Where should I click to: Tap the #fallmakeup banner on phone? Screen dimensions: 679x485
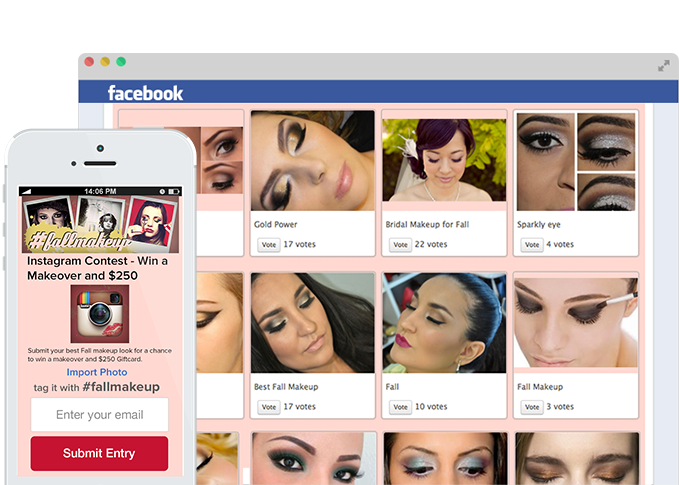click(100, 224)
